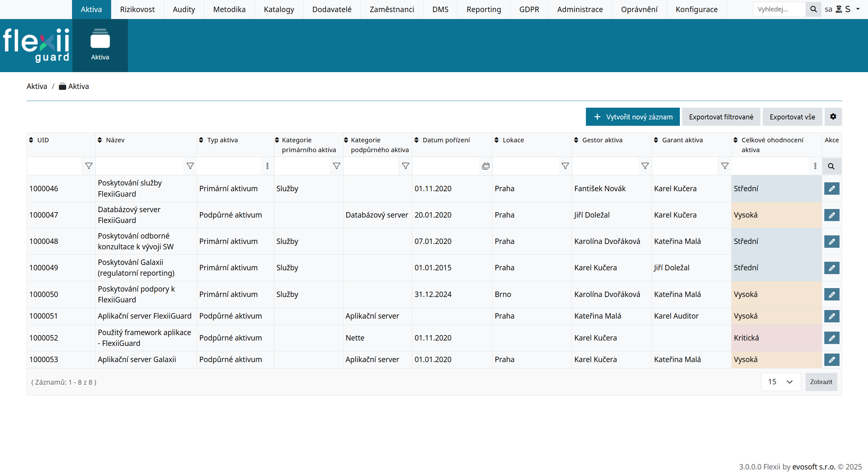Open table settings gear icon
The height and width of the screenshot is (472, 868).
click(833, 117)
